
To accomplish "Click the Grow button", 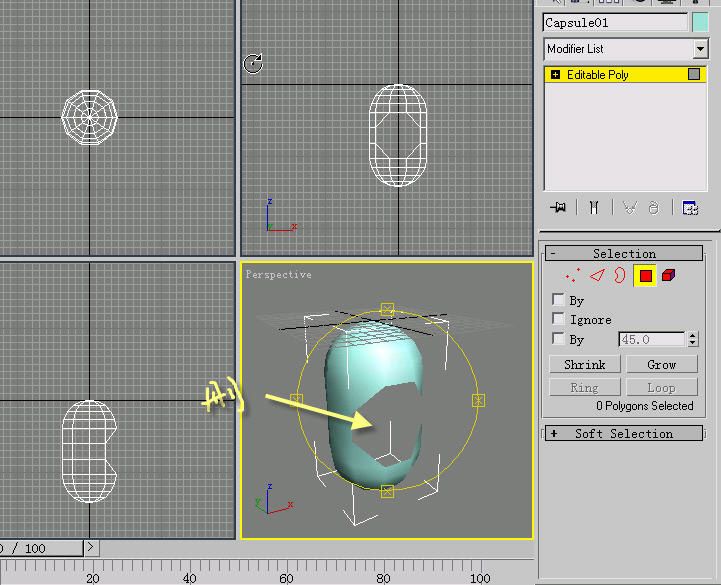I will [x=662, y=364].
